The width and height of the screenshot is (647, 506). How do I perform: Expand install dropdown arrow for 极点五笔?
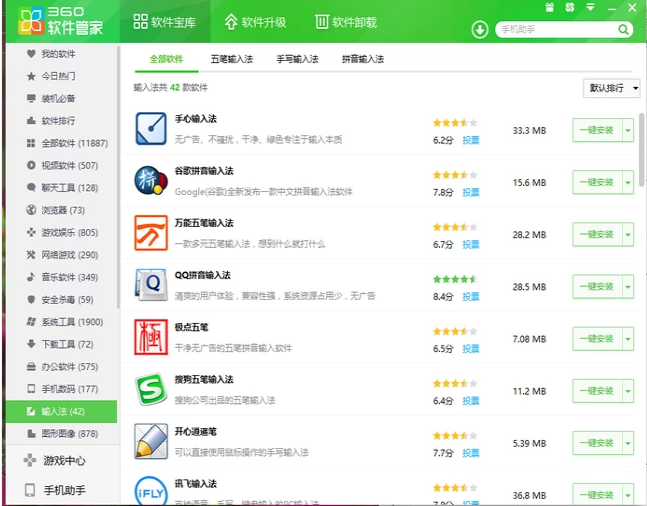pyautogui.click(x=628, y=339)
